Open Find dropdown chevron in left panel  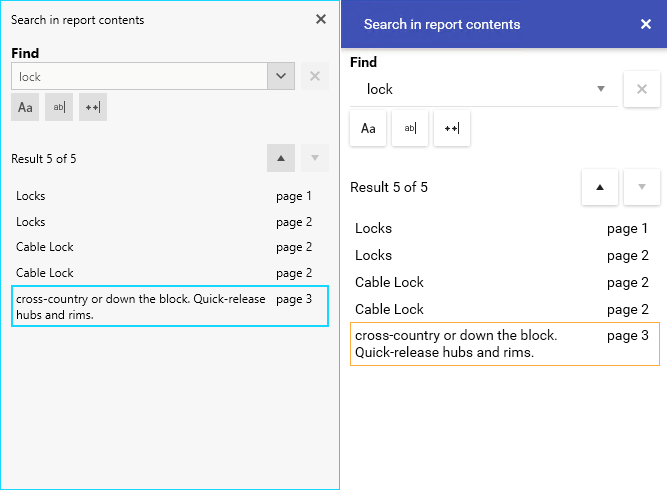(x=281, y=76)
